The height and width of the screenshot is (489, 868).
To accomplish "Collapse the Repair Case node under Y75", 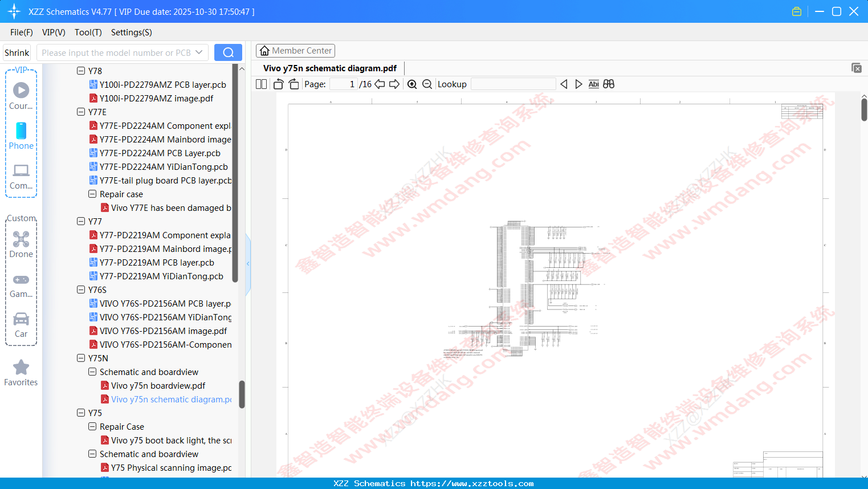I will coord(92,427).
